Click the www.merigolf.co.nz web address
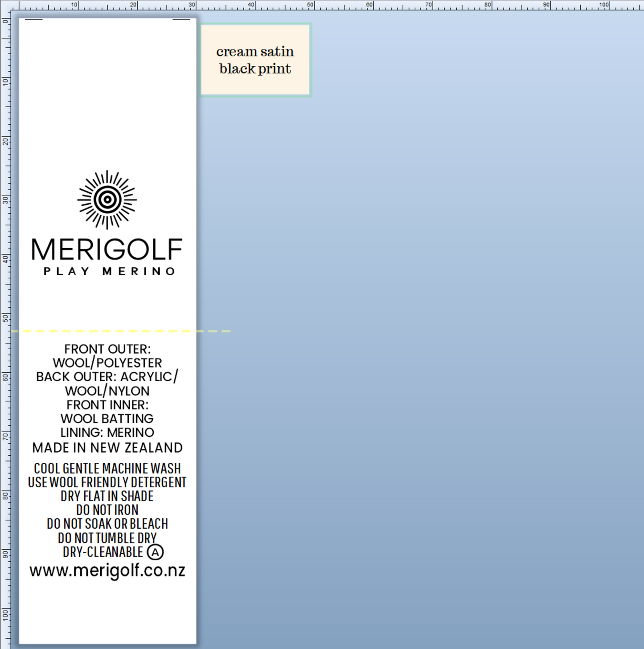This screenshot has height=649, width=644. click(107, 571)
